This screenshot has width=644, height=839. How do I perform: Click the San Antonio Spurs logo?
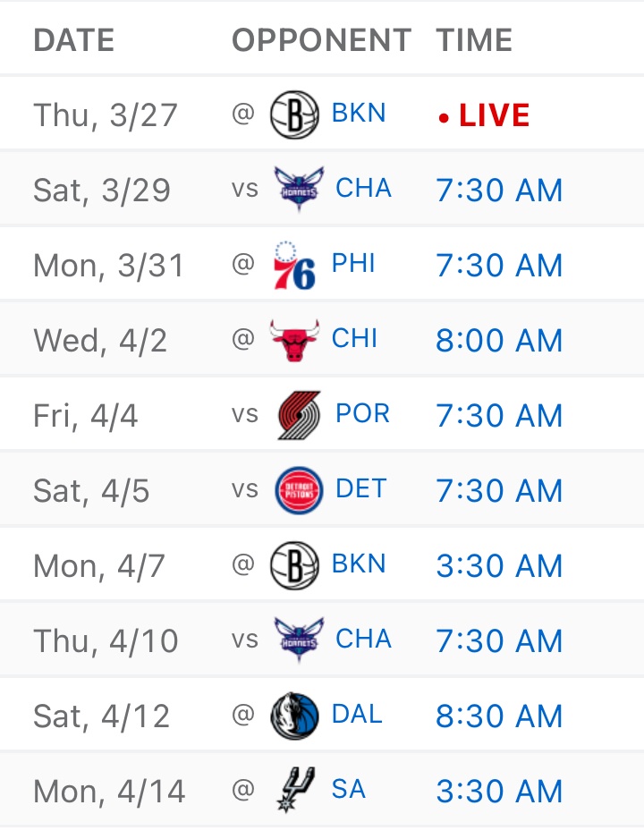click(x=294, y=792)
